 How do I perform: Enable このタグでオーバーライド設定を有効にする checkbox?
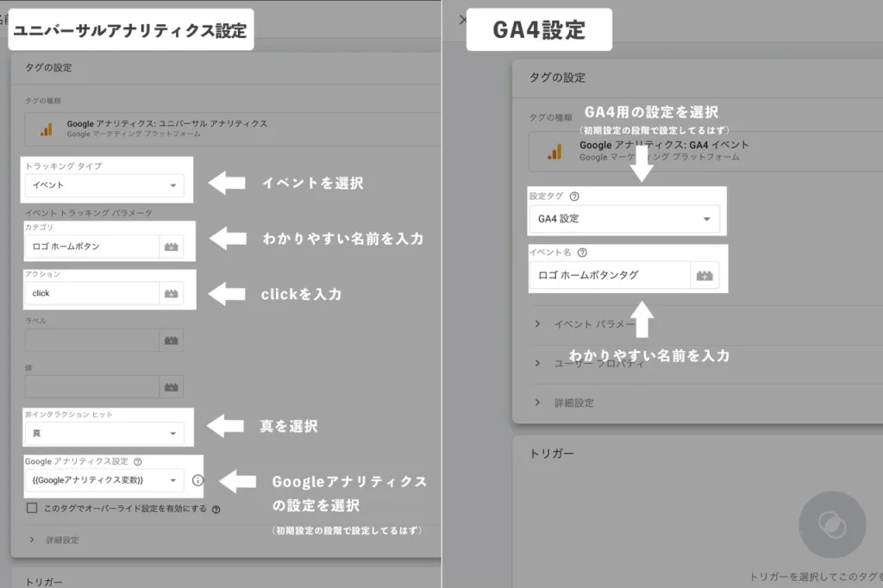[x=32, y=508]
